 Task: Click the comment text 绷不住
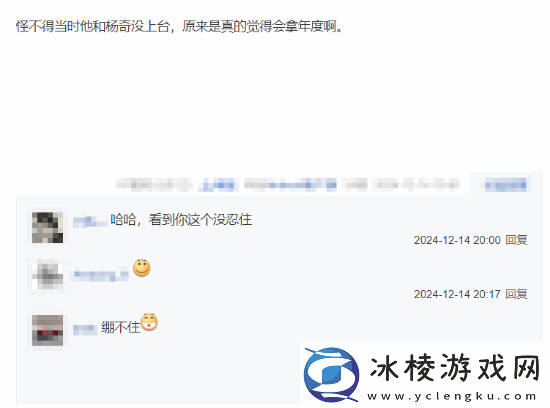[121, 328]
